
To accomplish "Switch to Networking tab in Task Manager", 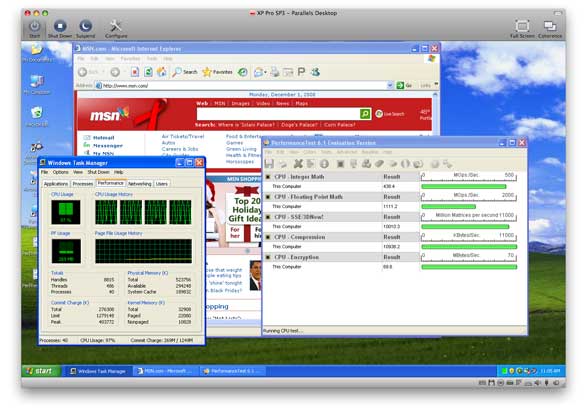I will 140,184.
